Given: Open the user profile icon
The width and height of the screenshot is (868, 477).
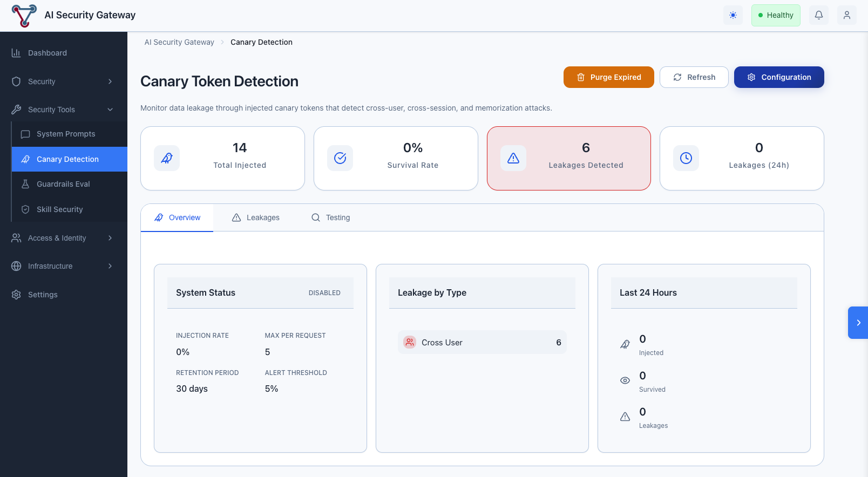Looking at the screenshot, I should pos(847,15).
